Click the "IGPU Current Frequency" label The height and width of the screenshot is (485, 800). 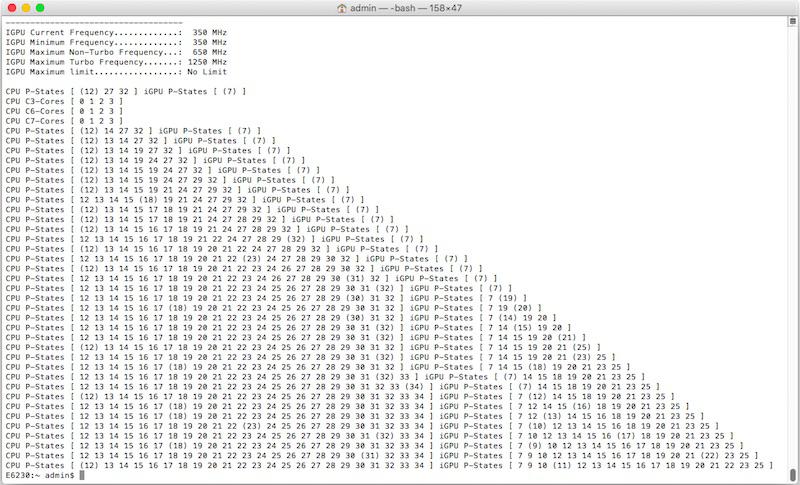pos(62,32)
